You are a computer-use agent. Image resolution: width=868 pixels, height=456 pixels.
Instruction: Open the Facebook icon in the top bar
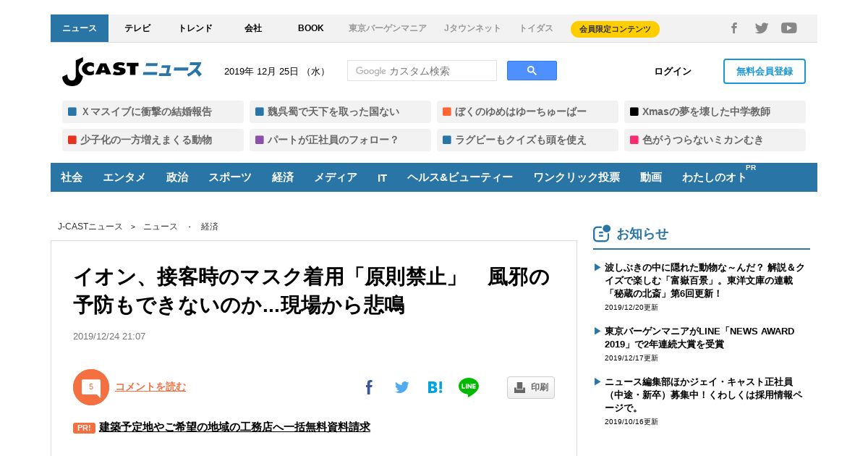733,28
